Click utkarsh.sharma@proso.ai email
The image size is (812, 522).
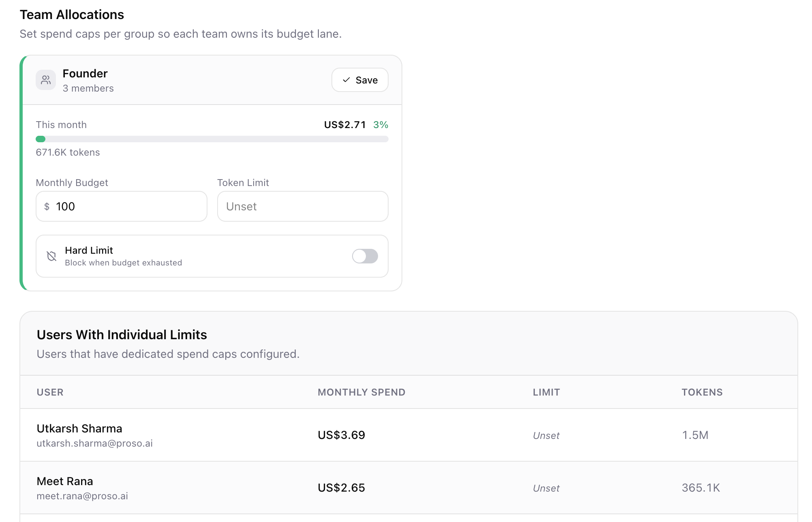click(95, 443)
